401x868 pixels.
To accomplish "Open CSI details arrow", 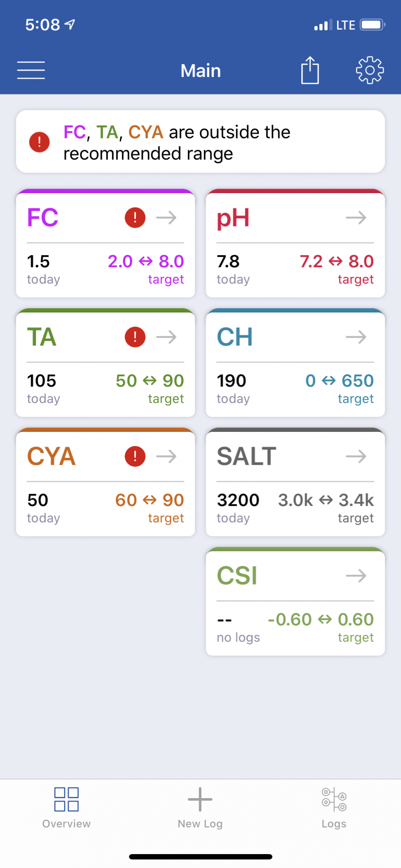I will tap(356, 575).
